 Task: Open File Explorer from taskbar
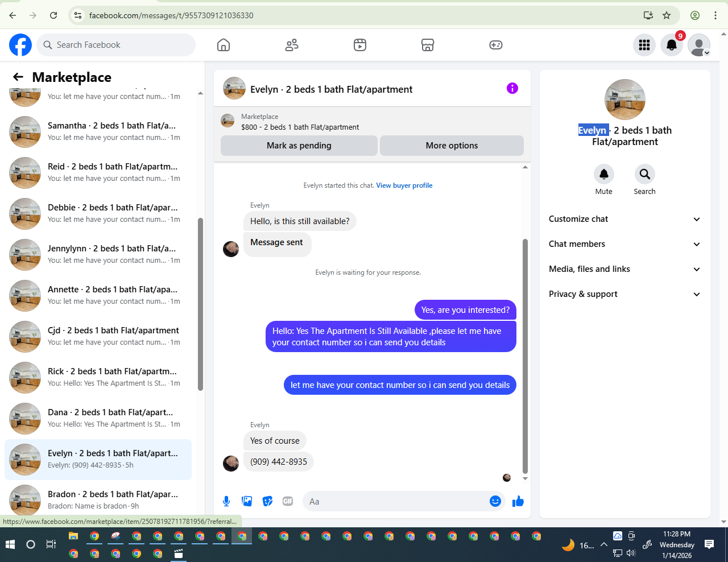[x=73, y=536]
